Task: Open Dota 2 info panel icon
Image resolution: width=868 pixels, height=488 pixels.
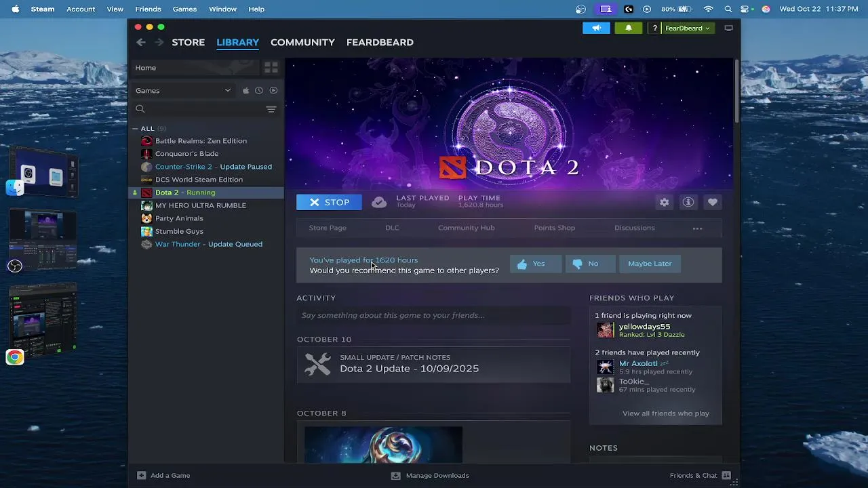Action: pyautogui.click(x=688, y=202)
